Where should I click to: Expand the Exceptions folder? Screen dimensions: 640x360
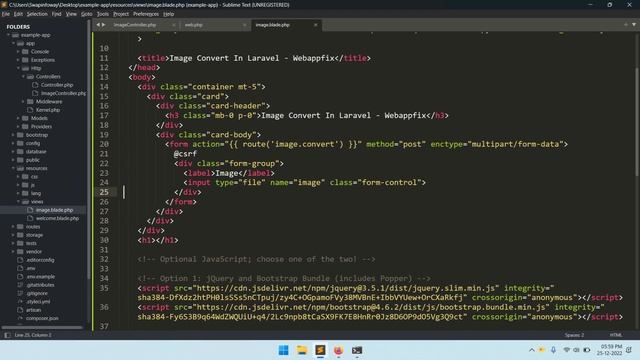[x=18, y=60]
